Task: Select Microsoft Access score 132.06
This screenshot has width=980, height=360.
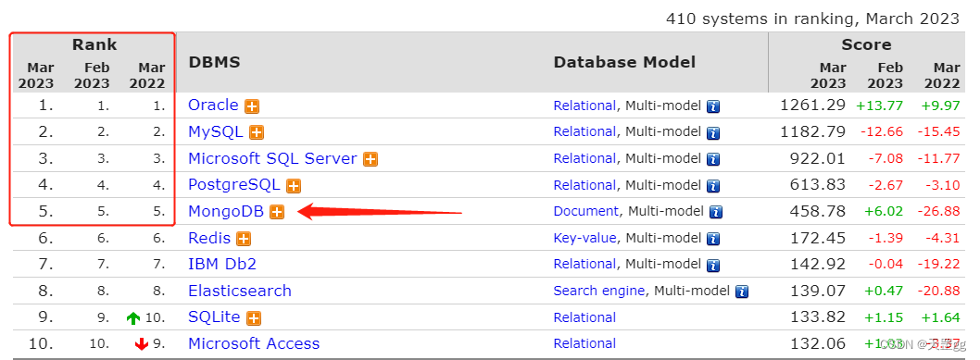Action: pyautogui.click(x=818, y=343)
